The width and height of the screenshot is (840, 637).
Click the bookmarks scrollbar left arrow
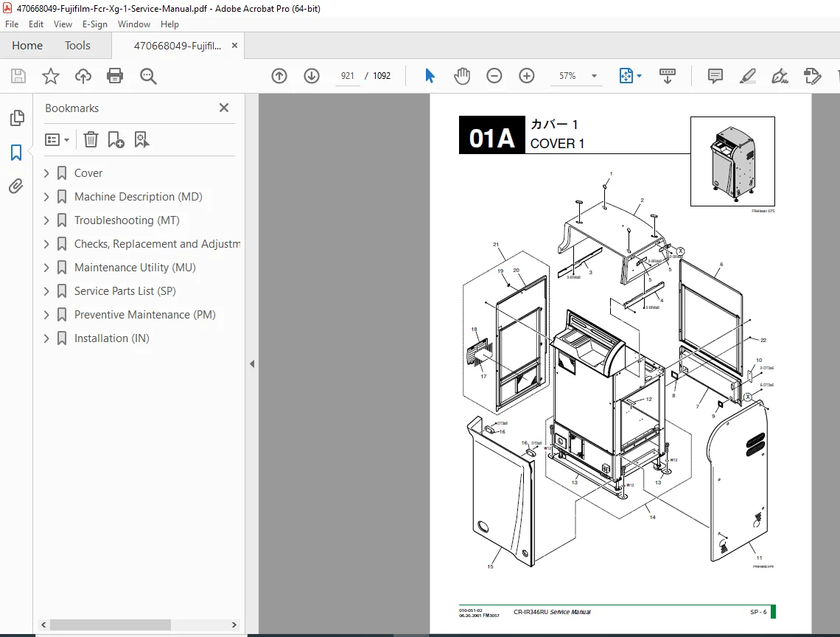pos(44,624)
